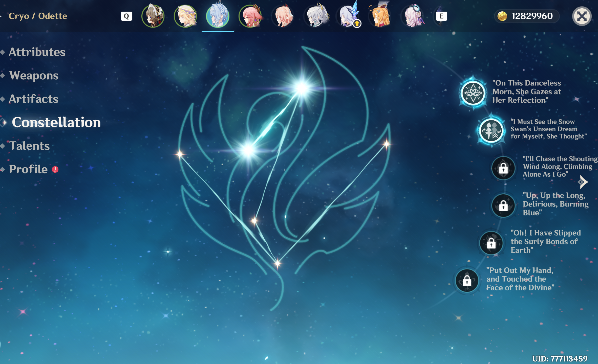The width and height of the screenshot is (598, 364).
Task: Click the 'Oh! I Have Slipped' title
Action: pos(546,241)
